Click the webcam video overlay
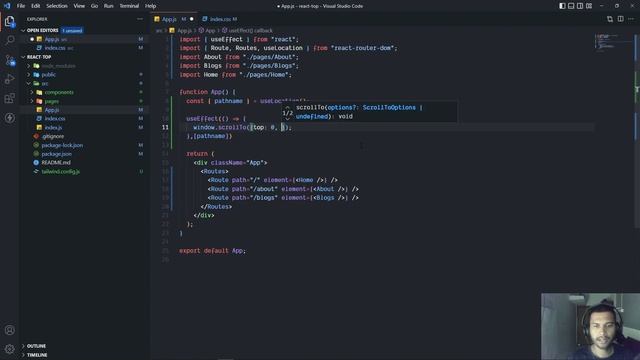 [x=590, y=326]
